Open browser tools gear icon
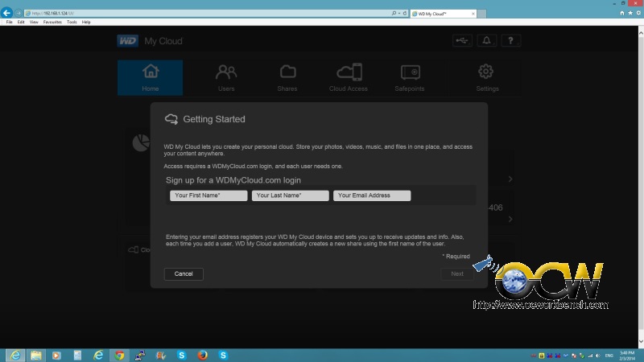The image size is (644, 362). coord(638,13)
